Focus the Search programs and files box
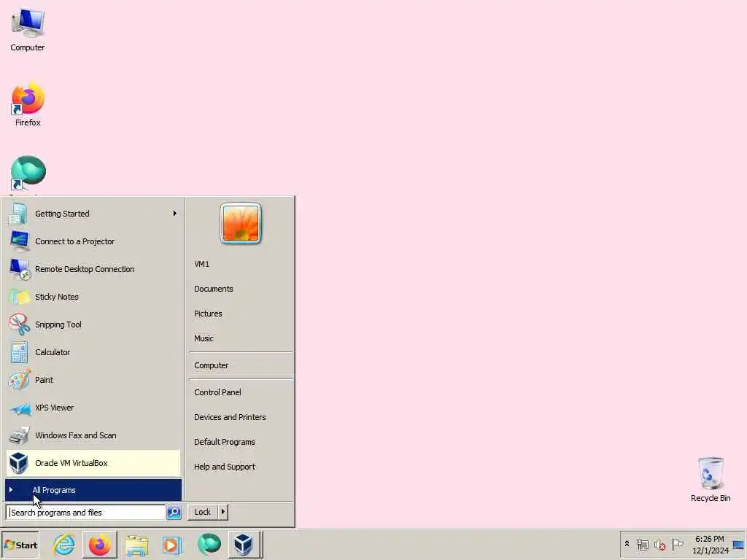 86,513
